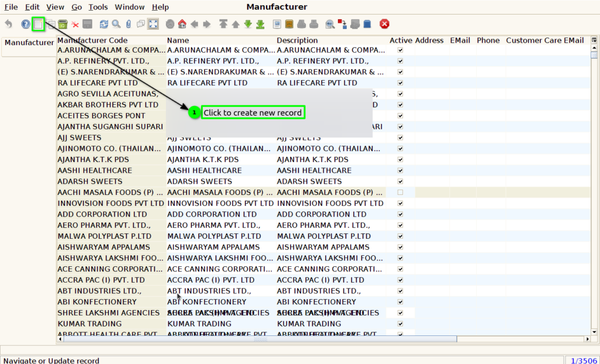600x364 pixels.
Task: Click the red Exit window icon
Action: 384,24
